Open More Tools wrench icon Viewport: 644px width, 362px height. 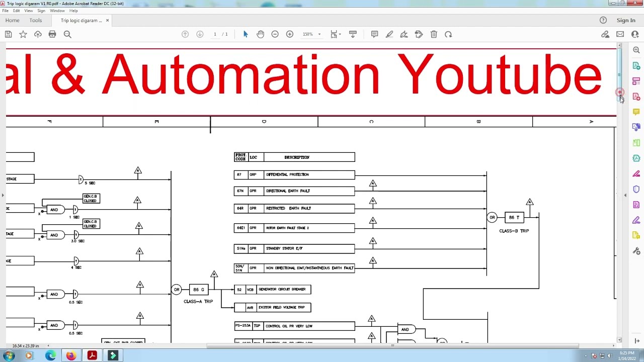(636, 251)
